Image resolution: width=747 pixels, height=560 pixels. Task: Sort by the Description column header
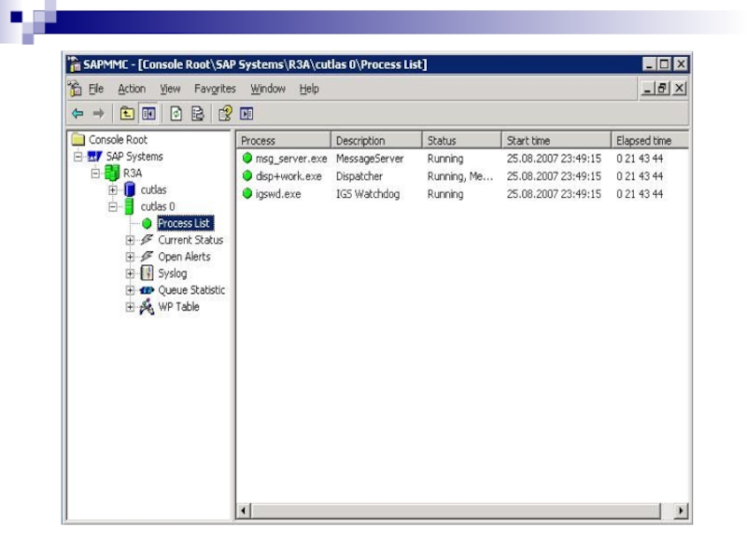click(x=376, y=141)
